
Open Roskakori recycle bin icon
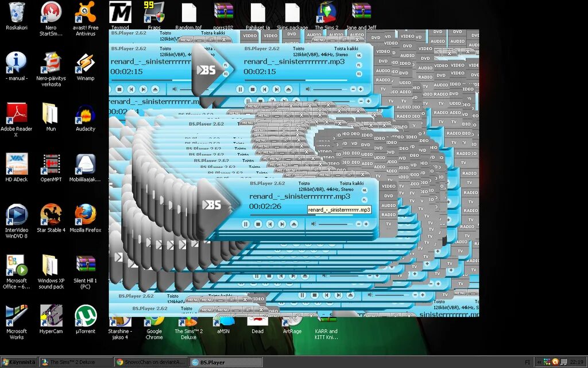[x=17, y=16]
